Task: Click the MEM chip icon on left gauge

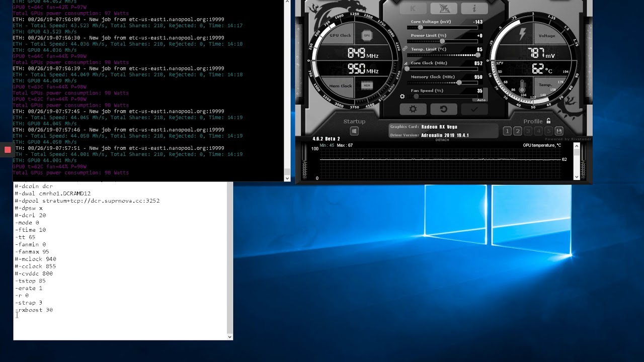Action: pos(367,85)
